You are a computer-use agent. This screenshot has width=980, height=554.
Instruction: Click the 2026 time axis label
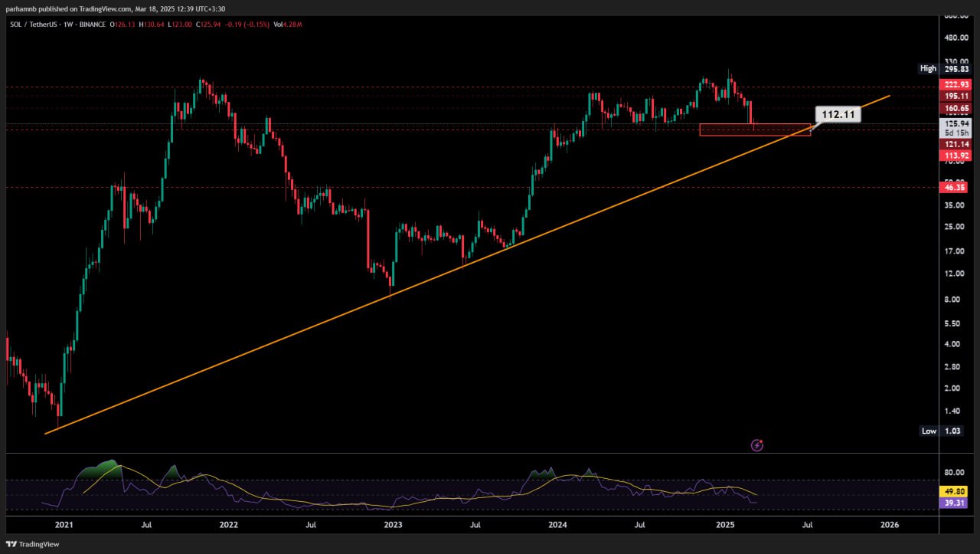coord(890,525)
